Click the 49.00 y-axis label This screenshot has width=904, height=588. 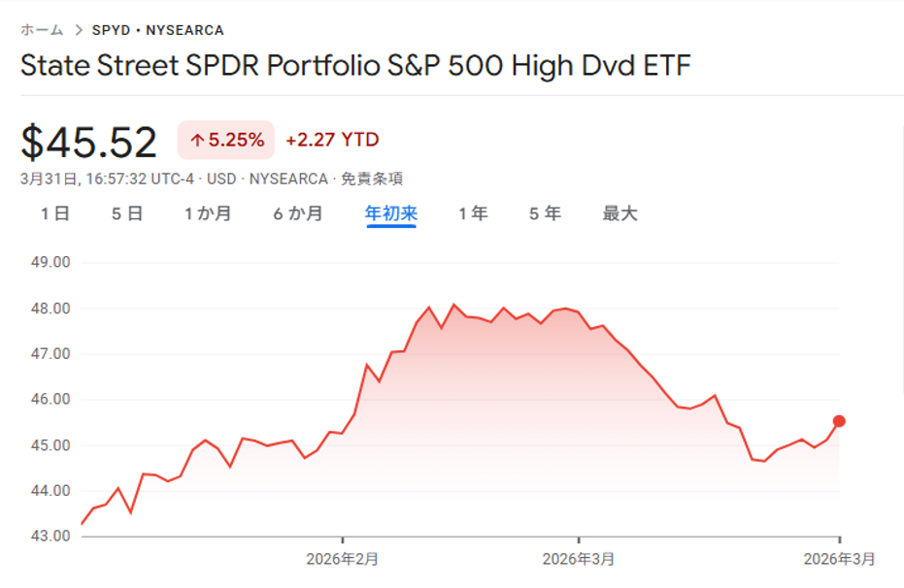pyautogui.click(x=50, y=262)
